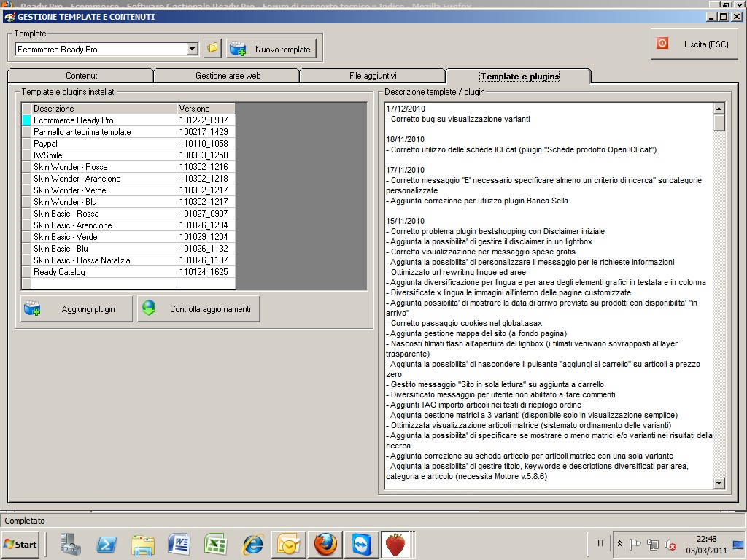Open the File aggiuntivi tab
Image resolution: width=747 pixels, height=560 pixels.
click(x=373, y=76)
